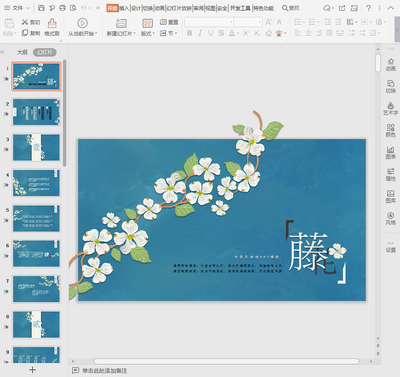
Task: Select slide 5 thumbnail
Action: pyautogui.click(x=36, y=218)
